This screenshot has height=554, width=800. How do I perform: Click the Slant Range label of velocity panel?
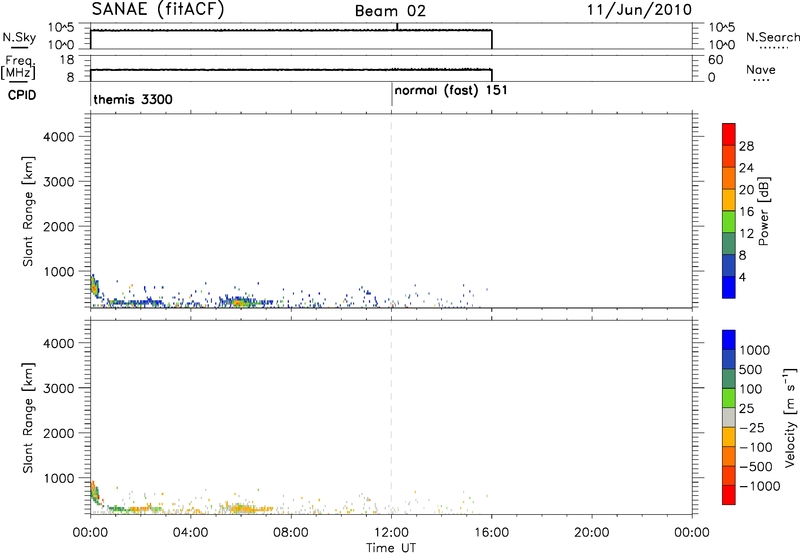(28, 418)
